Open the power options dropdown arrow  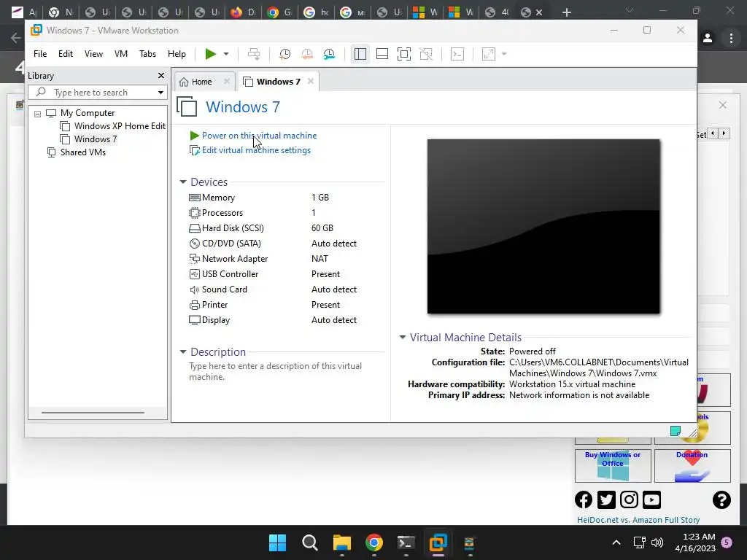226,54
